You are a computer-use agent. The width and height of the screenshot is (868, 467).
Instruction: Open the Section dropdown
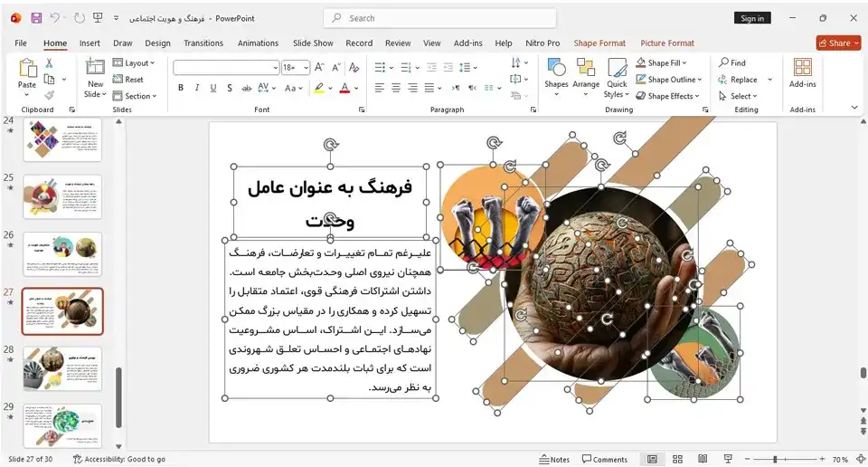click(135, 96)
